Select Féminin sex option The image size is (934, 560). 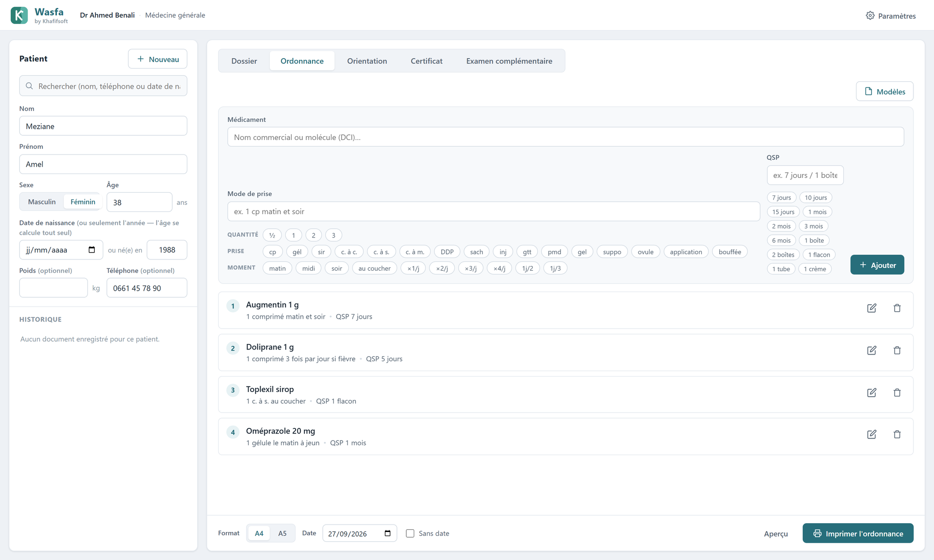click(x=83, y=202)
